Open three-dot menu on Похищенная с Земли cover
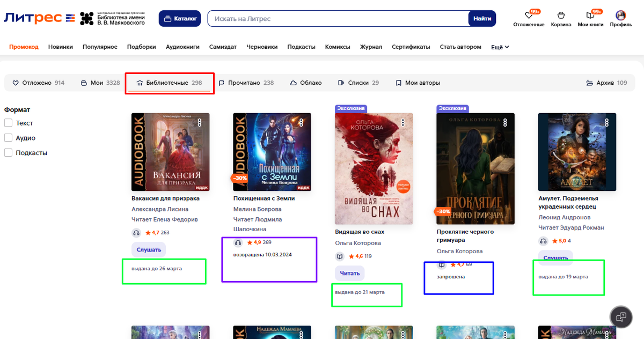This screenshot has width=644, height=339. tap(301, 123)
